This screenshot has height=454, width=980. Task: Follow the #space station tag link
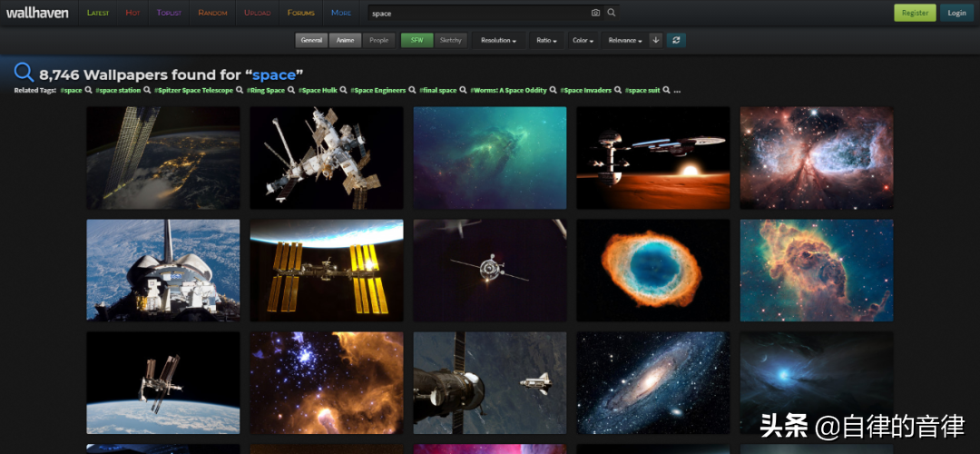(x=118, y=90)
